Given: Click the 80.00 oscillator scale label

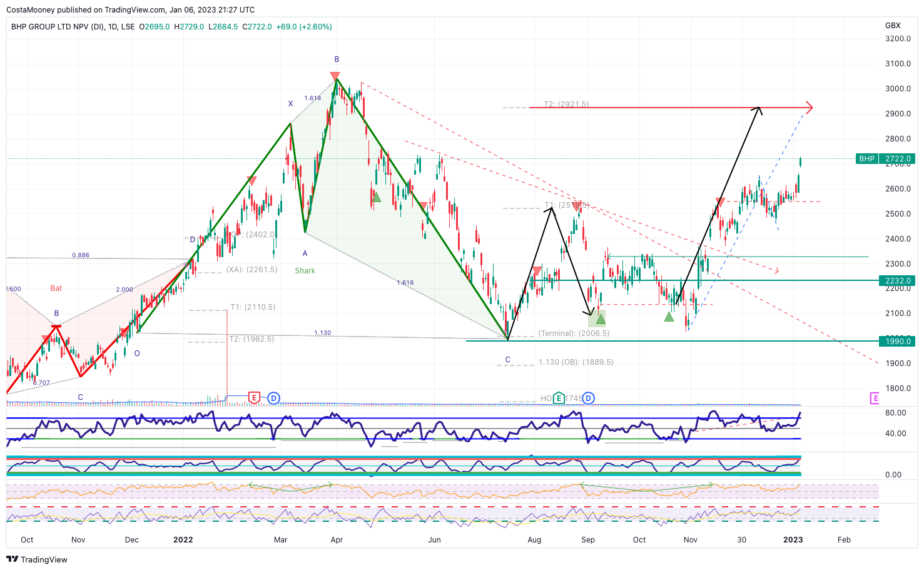Looking at the screenshot, I should [896, 413].
